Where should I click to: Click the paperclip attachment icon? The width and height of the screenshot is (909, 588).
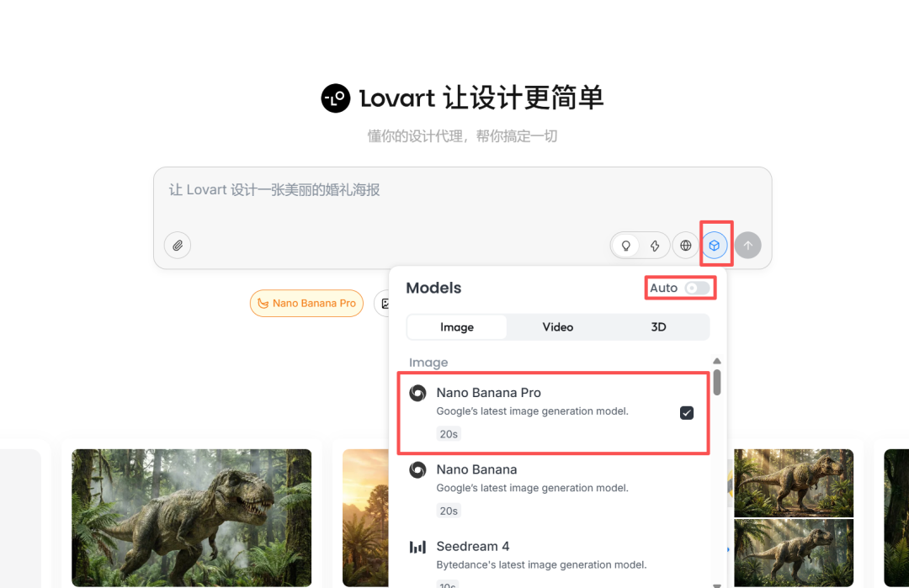click(x=177, y=245)
